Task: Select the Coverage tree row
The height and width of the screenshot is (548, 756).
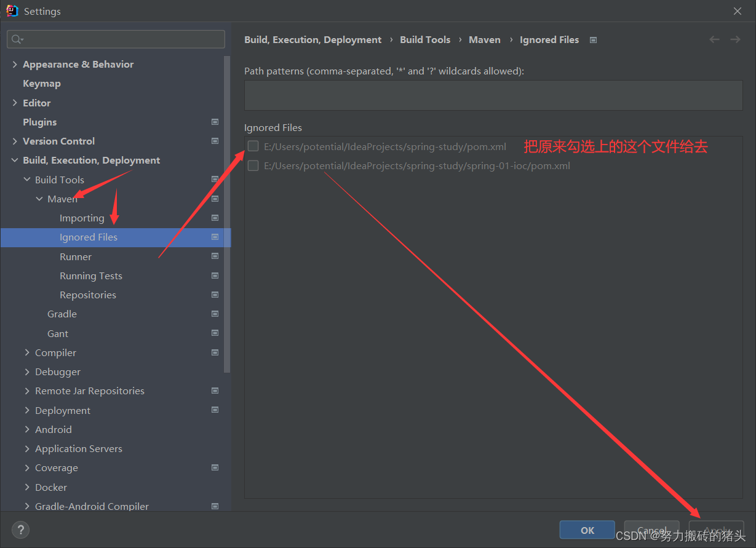Action: pyautogui.click(x=115, y=467)
